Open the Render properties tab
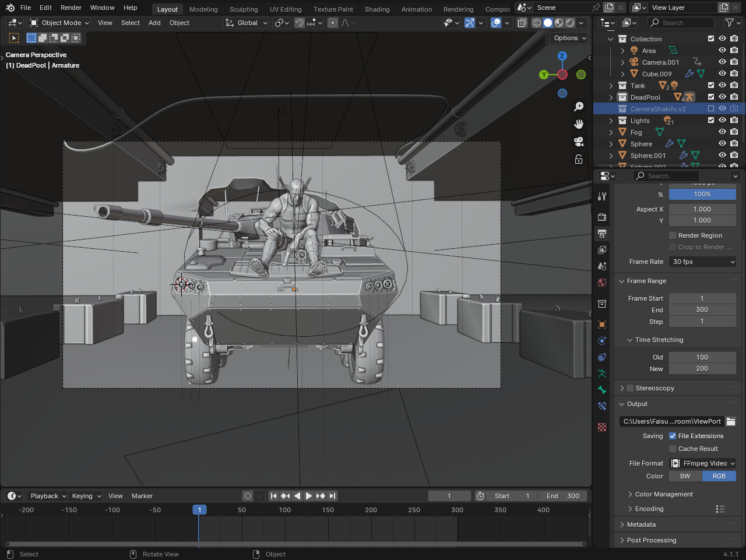The height and width of the screenshot is (560, 746). 602,217
